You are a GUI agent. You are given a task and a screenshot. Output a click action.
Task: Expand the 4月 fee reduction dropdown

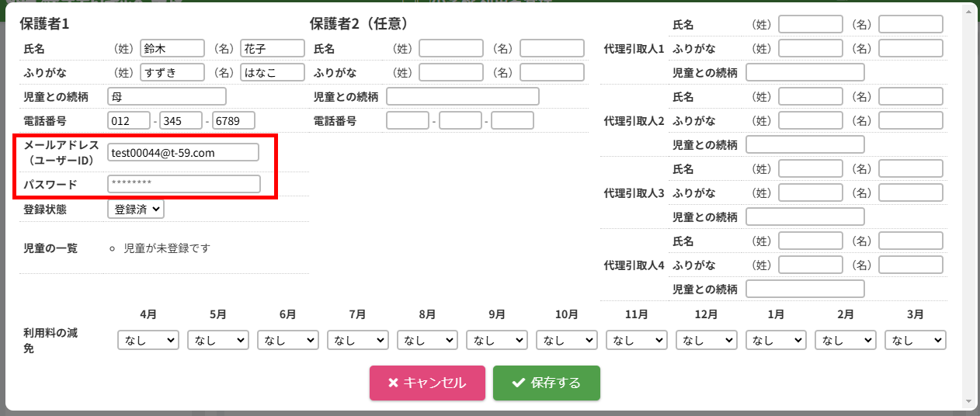pos(148,340)
